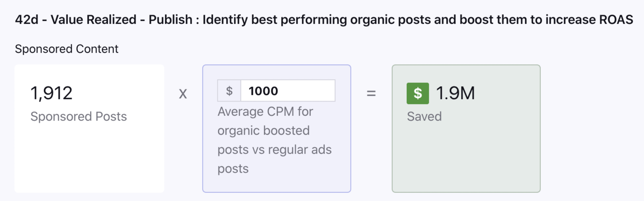This screenshot has height=201, width=644.
Task: Click the last 'posts' word in CPM card
Action: [x=233, y=169]
